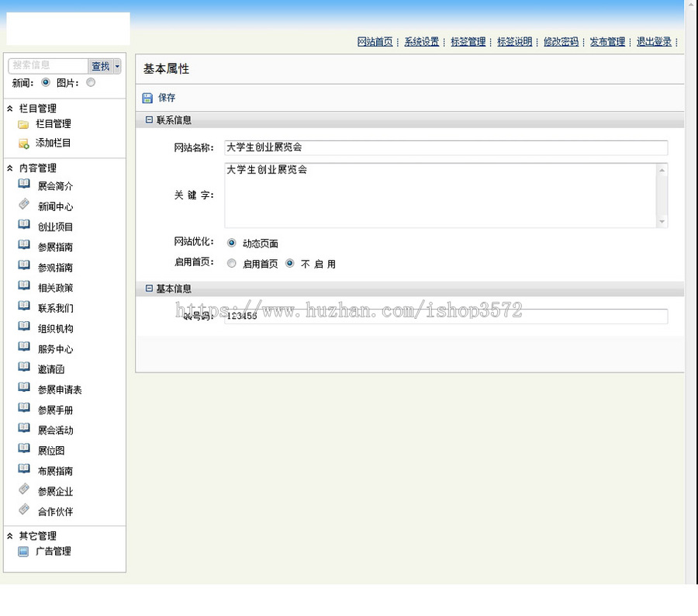Click the 广告管理 panel icon

[23, 552]
